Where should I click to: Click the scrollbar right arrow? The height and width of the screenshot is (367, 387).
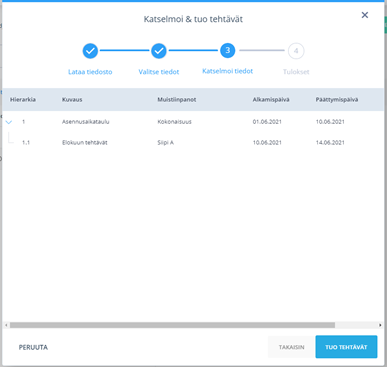pos(380,325)
